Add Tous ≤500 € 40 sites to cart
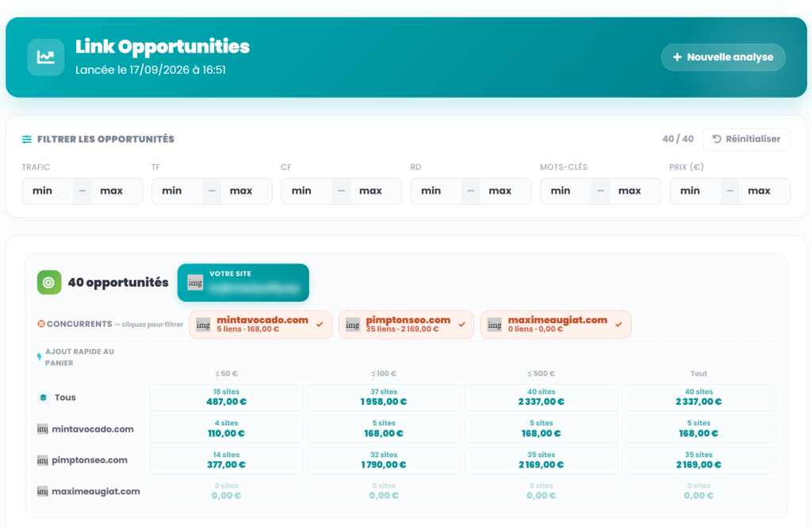The image size is (812, 527). point(541,398)
